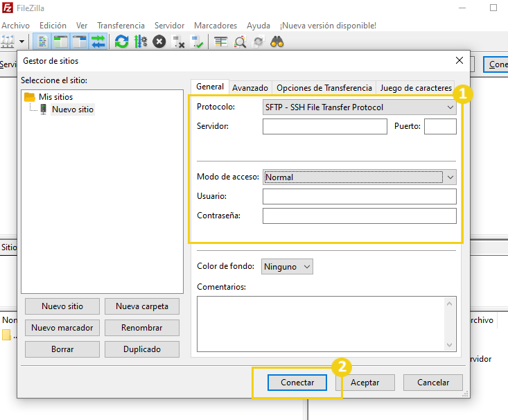Image resolution: width=508 pixels, height=420 pixels.
Task: Click the Borrar button
Action: [x=62, y=349]
